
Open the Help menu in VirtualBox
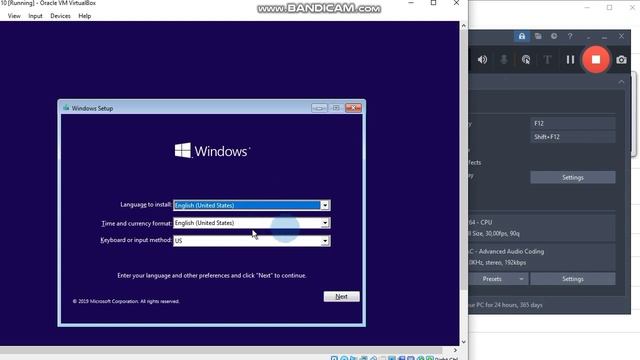(x=84, y=16)
